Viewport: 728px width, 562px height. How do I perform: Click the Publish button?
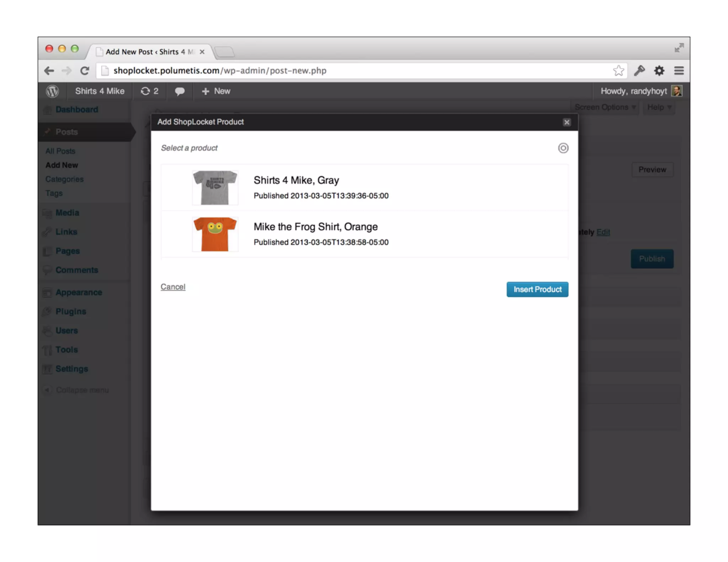pyautogui.click(x=652, y=259)
